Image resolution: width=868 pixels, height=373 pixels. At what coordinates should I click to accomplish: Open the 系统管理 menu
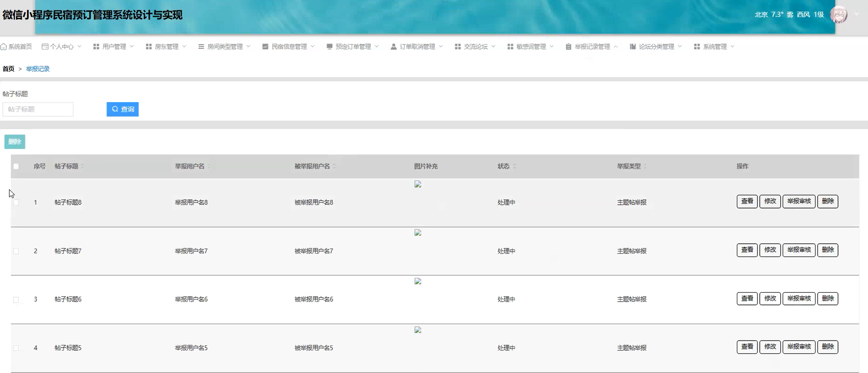(714, 47)
